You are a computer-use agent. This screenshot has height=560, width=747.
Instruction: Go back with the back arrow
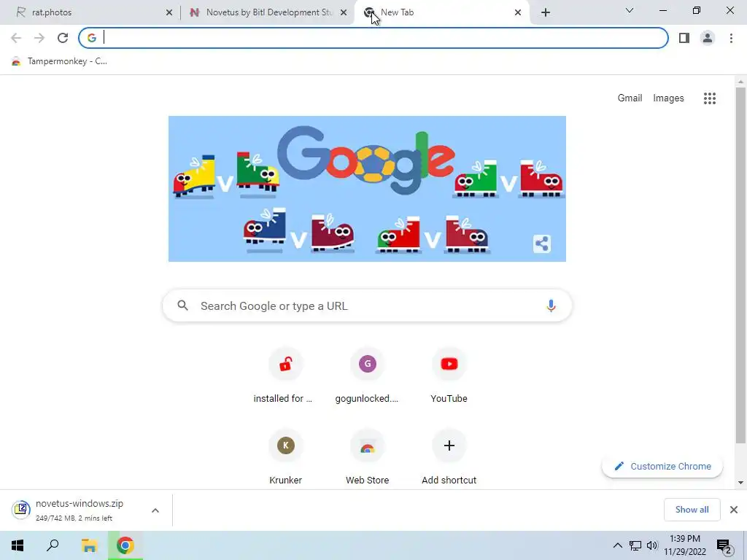[x=16, y=38]
